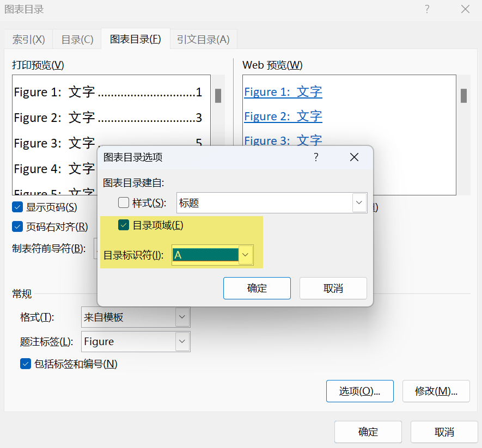Click Figure 1 entry in print preview

coord(108,92)
